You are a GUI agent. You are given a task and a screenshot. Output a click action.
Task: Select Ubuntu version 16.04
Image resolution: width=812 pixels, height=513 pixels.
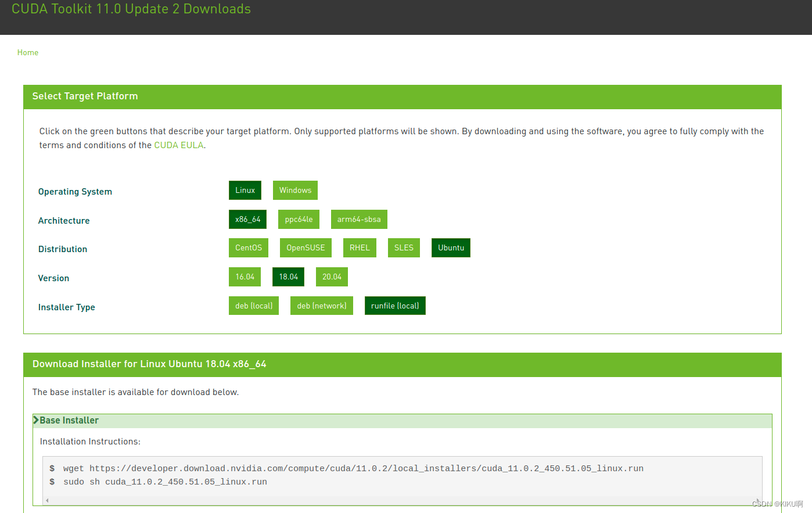245,277
